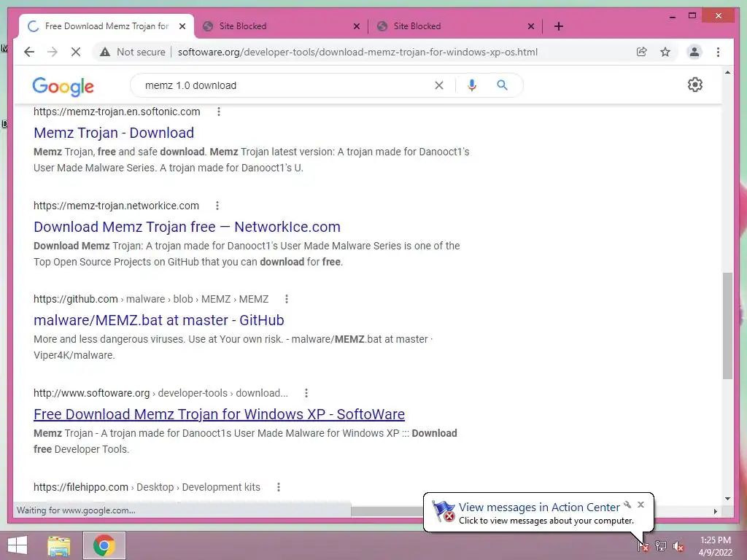Click the Google logo
747x560 pixels.
pyautogui.click(x=63, y=86)
